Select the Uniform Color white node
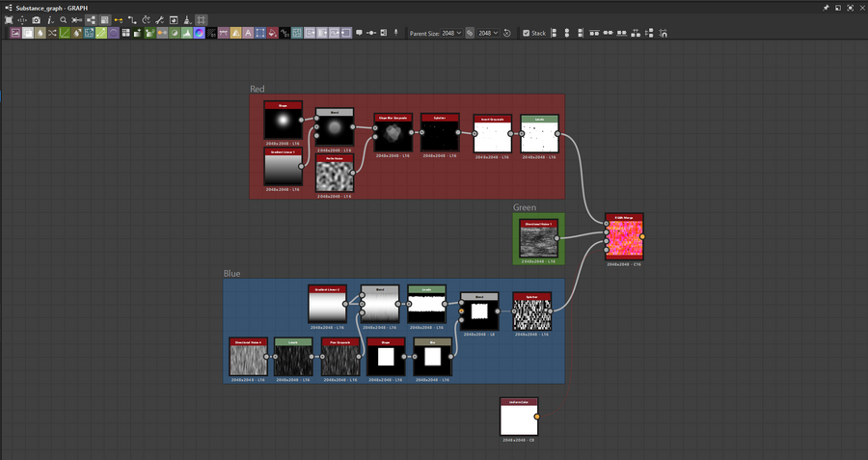This screenshot has width=868, height=460. 518,420
